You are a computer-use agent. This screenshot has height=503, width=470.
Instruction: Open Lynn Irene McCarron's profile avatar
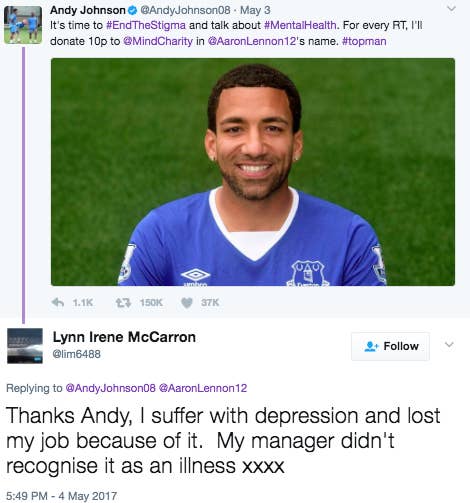click(25, 346)
